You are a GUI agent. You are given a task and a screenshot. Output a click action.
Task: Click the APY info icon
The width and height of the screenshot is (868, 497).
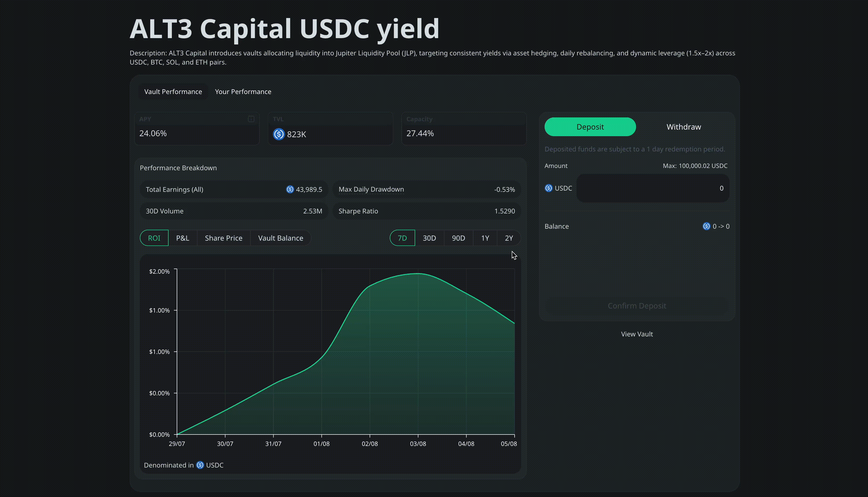[251, 119]
